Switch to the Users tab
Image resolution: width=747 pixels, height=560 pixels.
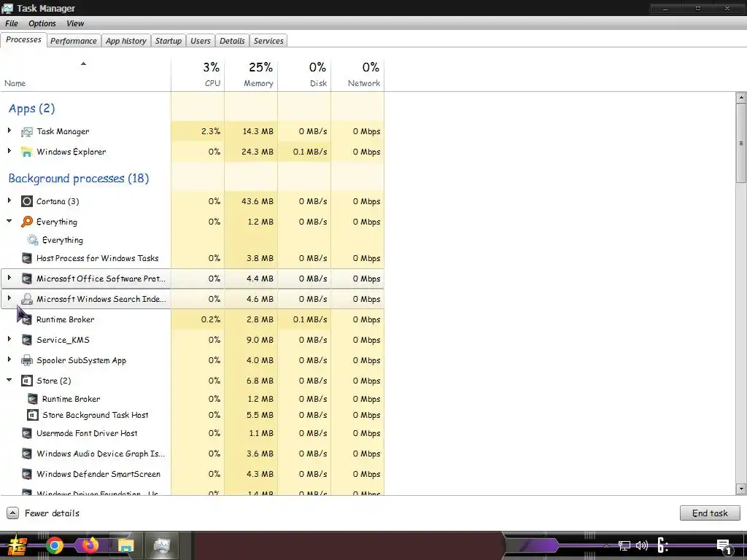(x=200, y=41)
